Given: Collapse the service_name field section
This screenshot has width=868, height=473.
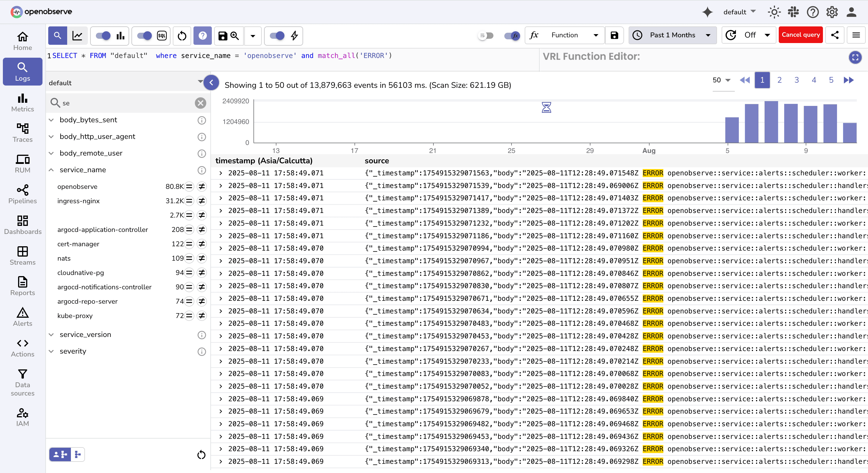Looking at the screenshot, I should (51, 170).
